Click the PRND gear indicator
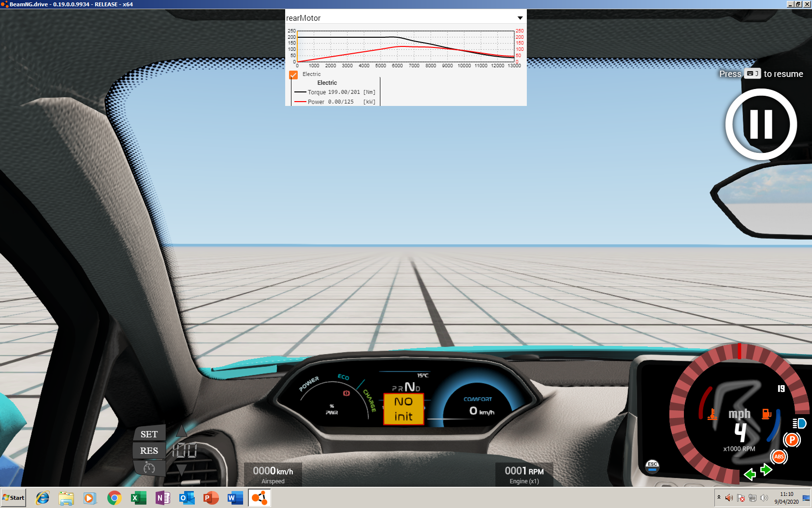This screenshot has width=812, height=508. coord(406,387)
